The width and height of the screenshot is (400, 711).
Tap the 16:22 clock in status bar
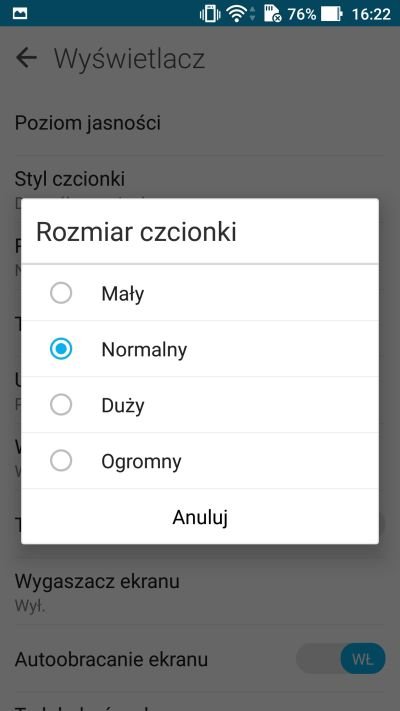pos(371,14)
